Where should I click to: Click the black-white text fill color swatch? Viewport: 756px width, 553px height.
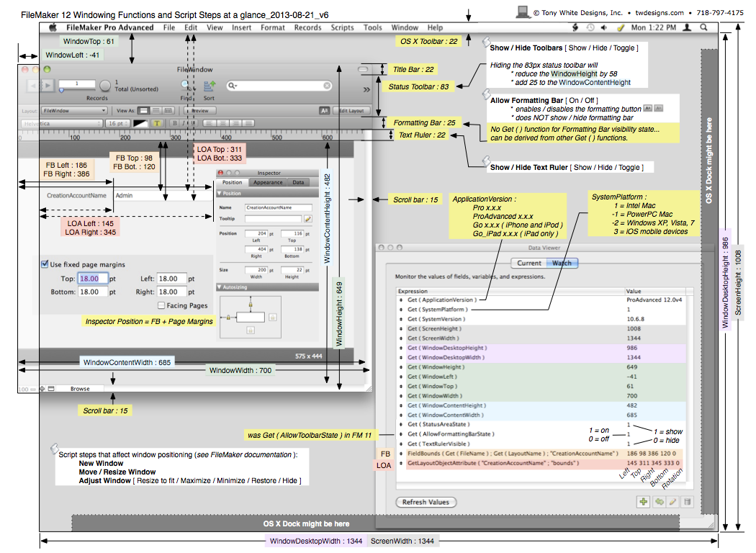point(140,123)
